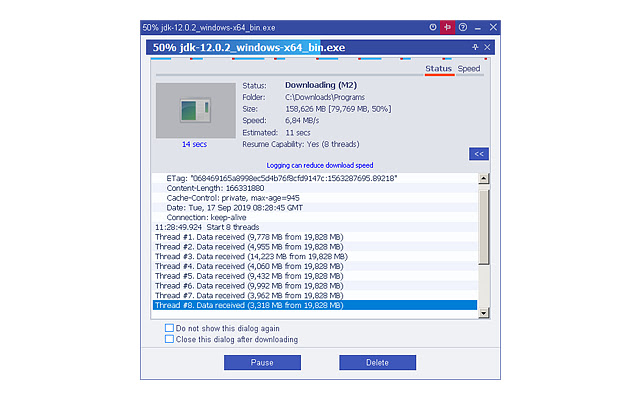Select the Date: Tue, 17 Sep 2019 line
The width and height of the screenshot is (640, 400).
point(315,208)
